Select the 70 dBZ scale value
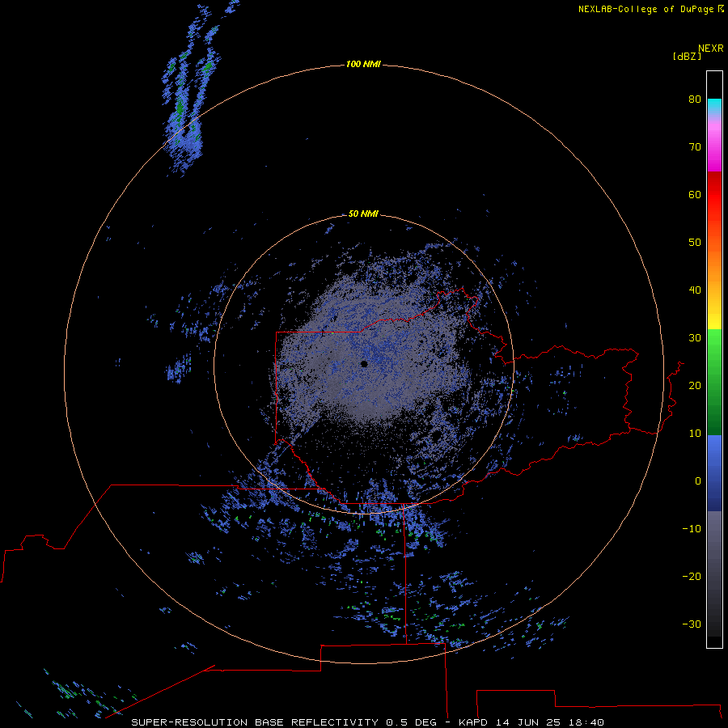Image resolution: width=728 pixels, height=728 pixels. click(695, 146)
